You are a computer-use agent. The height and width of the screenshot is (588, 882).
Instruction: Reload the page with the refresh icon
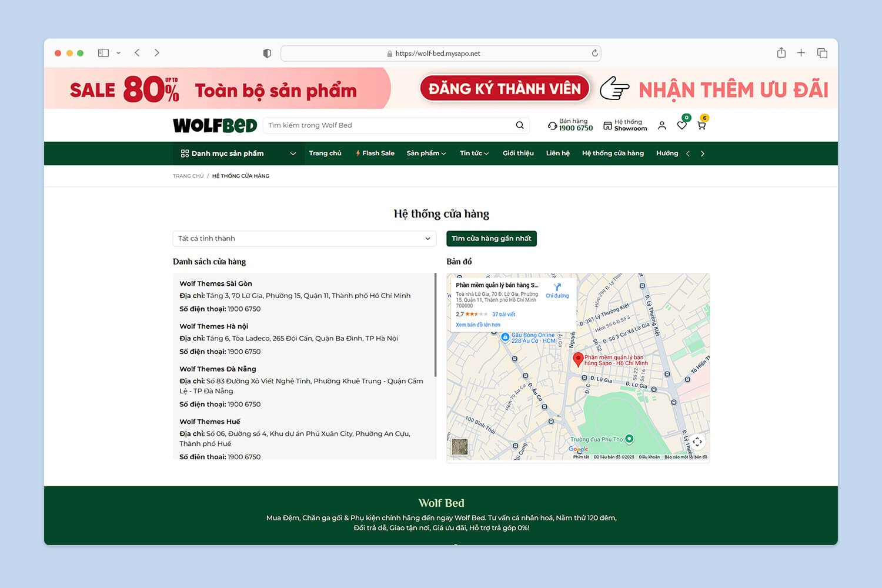(594, 53)
